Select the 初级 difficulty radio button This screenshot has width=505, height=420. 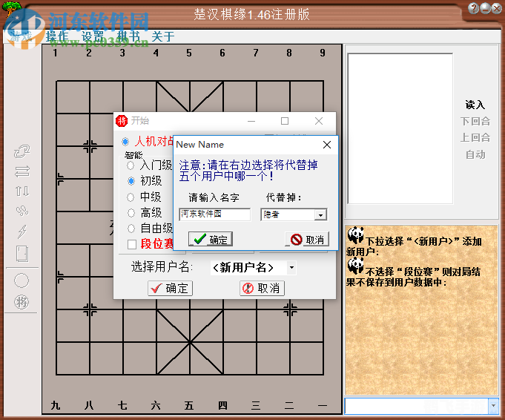(x=131, y=181)
